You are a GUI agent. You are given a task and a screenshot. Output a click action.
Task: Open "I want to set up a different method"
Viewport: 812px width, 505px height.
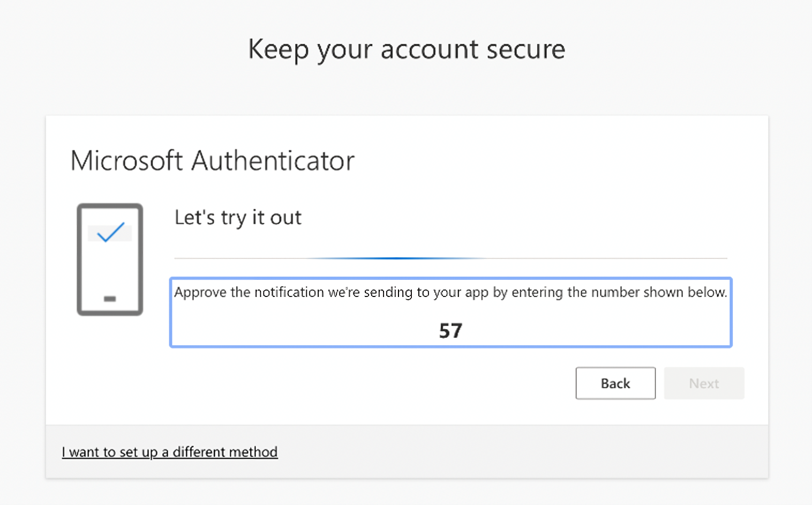click(x=170, y=452)
